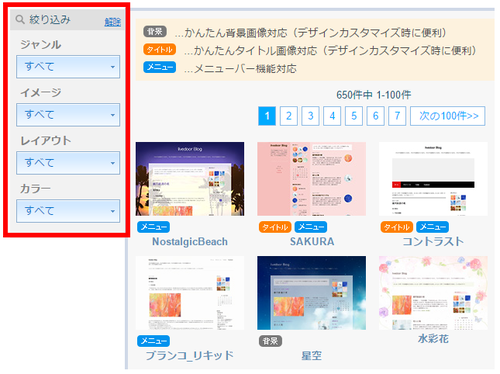Select page 1 in pagination
The width and height of the screenshot is (500, 374).
(267, 116)
